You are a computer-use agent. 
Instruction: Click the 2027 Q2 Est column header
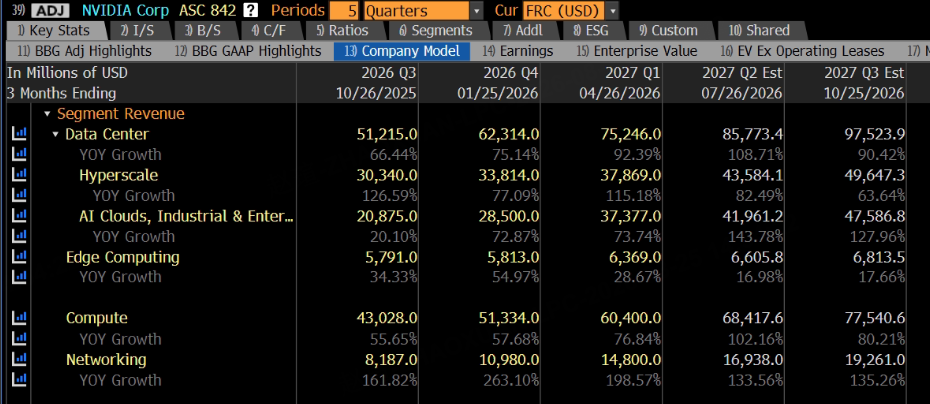(743, 73)
